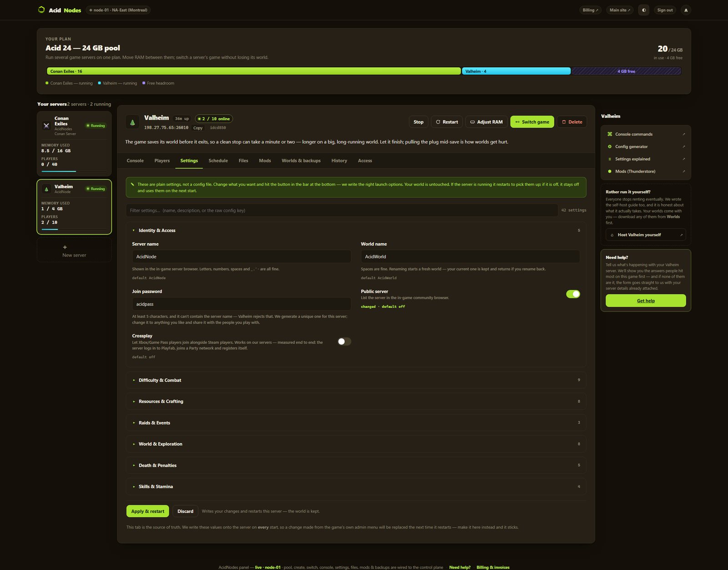Click the Acid Nodes hexagon logo

41,10
